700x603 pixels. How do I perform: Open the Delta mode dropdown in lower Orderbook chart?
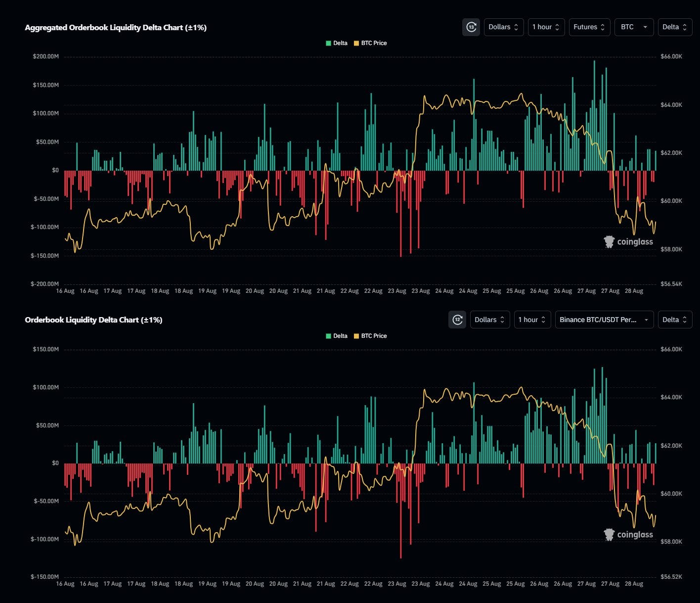pyautogui.click(x=675, y=320)
